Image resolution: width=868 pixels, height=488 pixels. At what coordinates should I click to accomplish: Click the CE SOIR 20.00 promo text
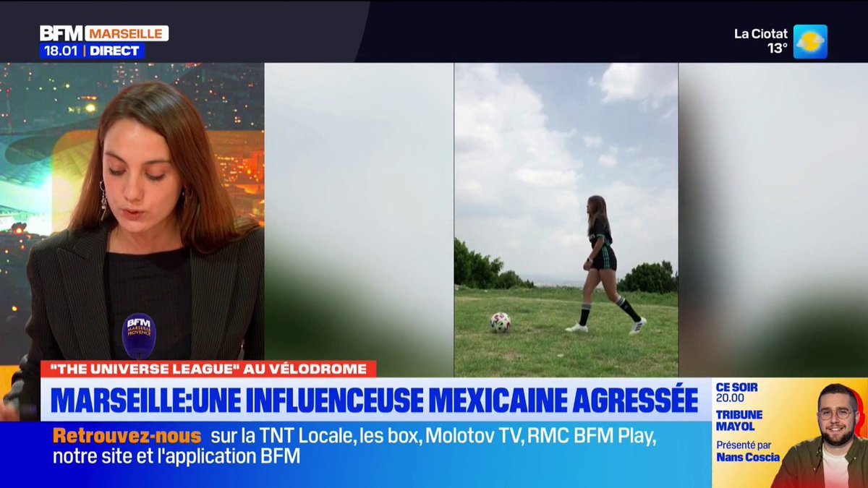point(737,393)
